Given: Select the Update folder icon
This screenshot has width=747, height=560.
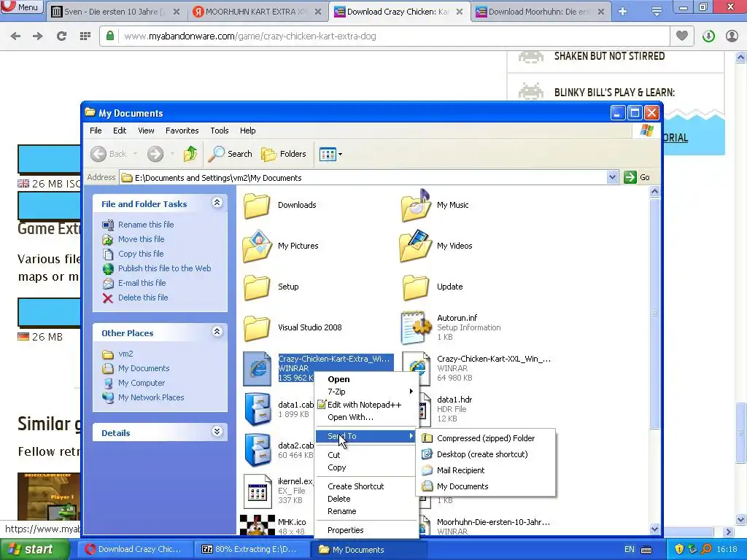Looking at the screenshot, I should click(416, 287).
